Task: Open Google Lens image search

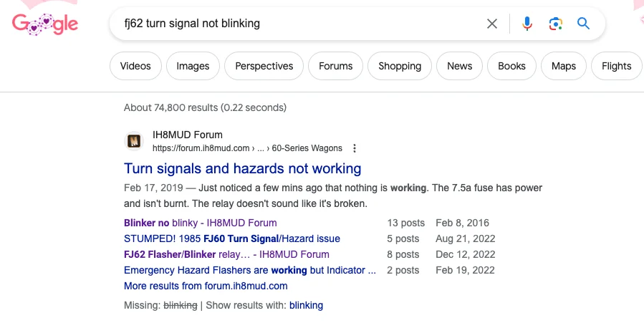Action: pyautogui.click(x=555, y=24)
